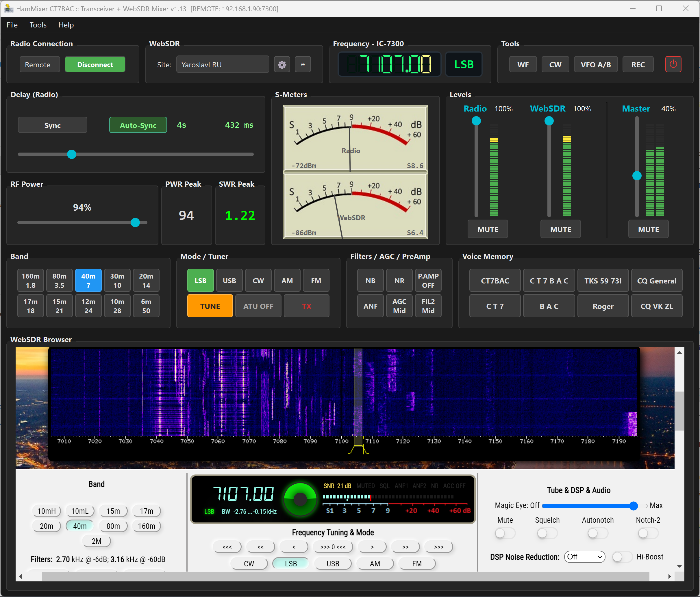Open the Help menu

66,25
